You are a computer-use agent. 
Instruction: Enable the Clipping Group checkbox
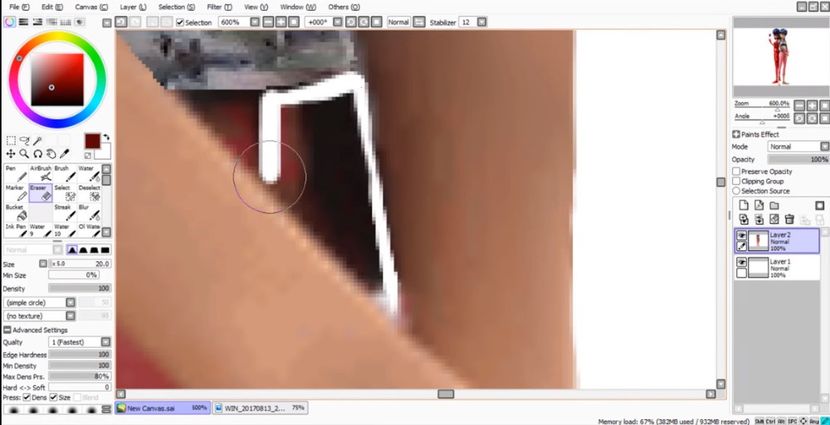coord(737,181)
